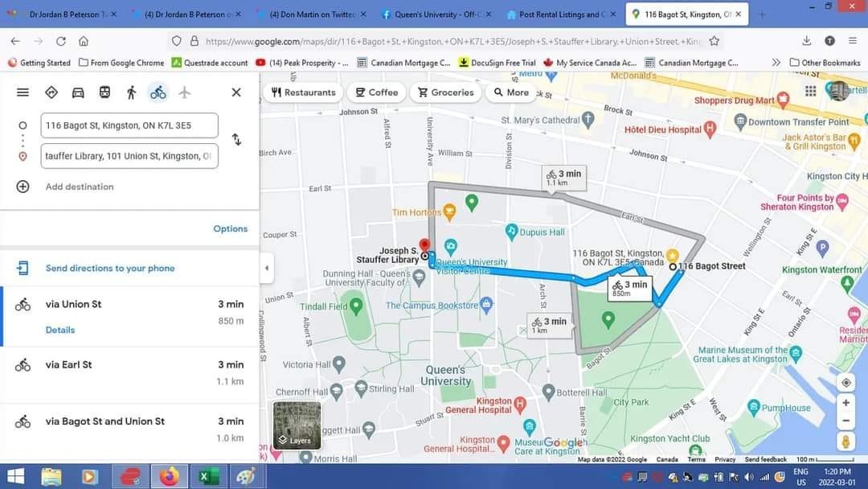Choose the walking travel mode icon
The image size is (868, 489).
tap(131, 92)
